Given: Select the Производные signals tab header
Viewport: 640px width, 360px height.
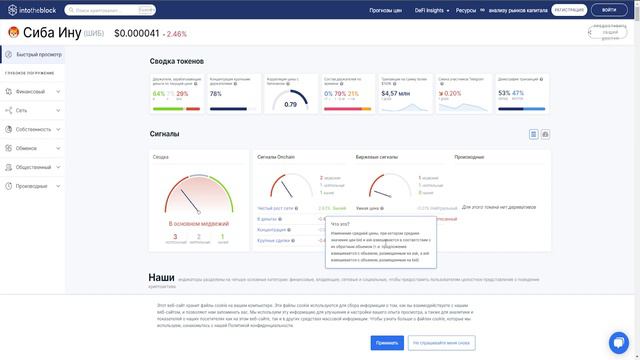Looking at the screenshot, I should (469, 157).
